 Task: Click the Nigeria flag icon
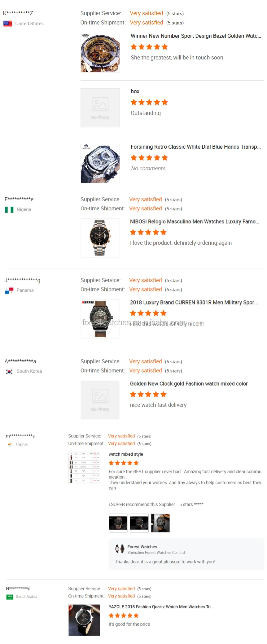point(9,210)
